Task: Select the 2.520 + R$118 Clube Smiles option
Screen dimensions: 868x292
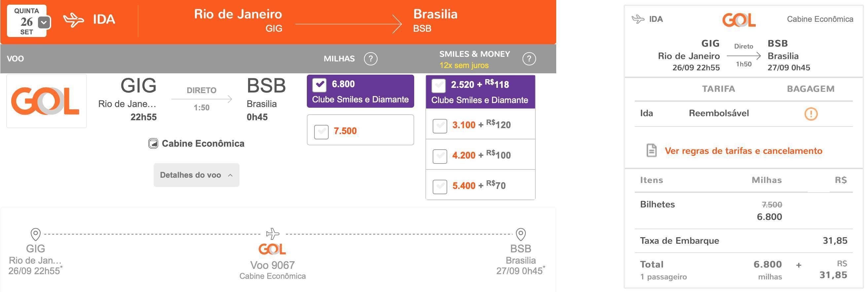Action: pos(439,86)
